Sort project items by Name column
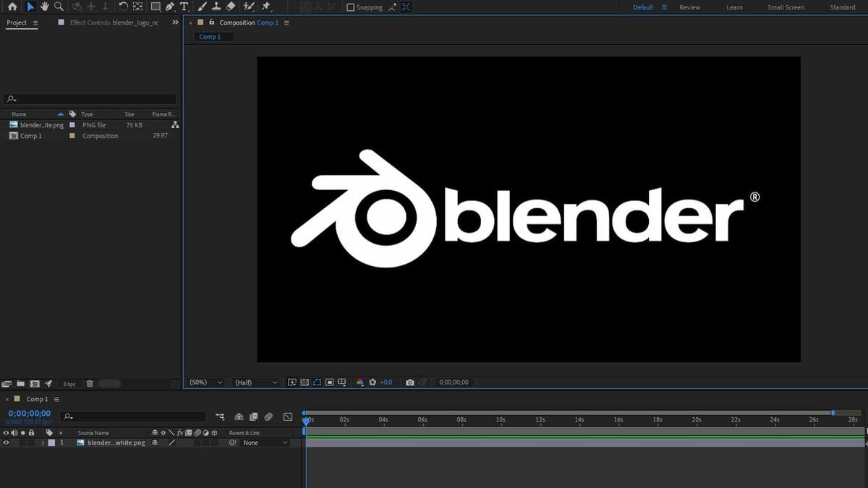Viewport: 868px width, 488px height. pos(19,114)
